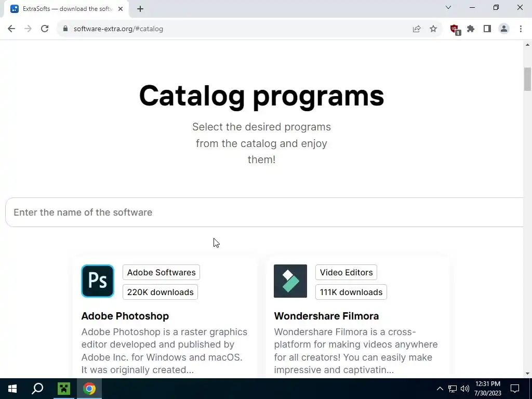
Task: Click the software name search field
Action: (x=264, y=212)
